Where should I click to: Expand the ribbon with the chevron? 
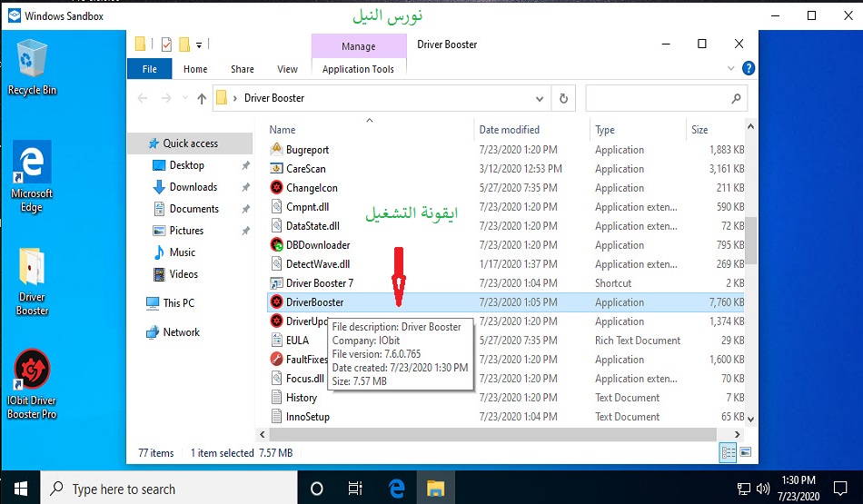tap(730, 68)
